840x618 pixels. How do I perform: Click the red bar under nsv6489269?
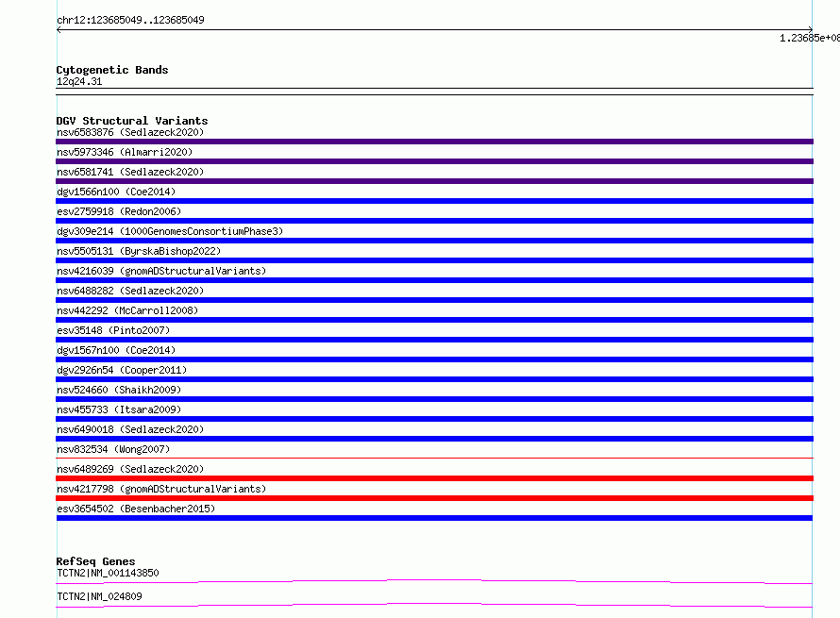[x=434, y=478]
